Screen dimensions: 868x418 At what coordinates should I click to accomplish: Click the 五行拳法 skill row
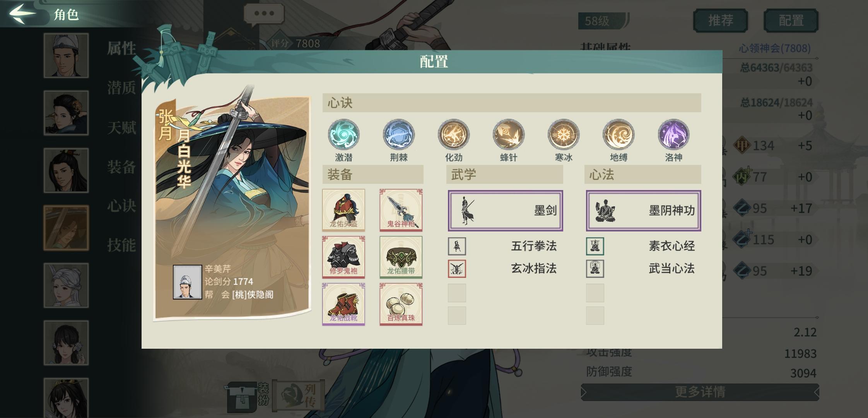[505, 246]
